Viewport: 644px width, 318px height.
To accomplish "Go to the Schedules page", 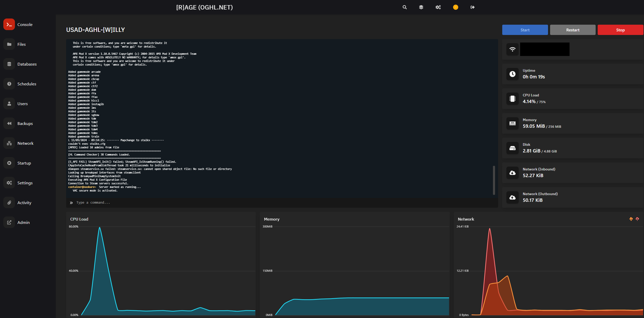I will point(27,84).
